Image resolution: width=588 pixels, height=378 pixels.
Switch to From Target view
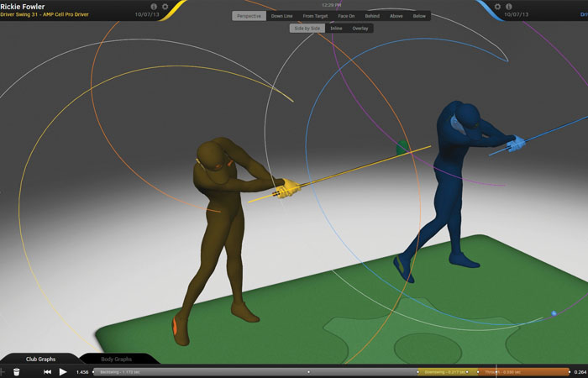[x=316, y=16]
